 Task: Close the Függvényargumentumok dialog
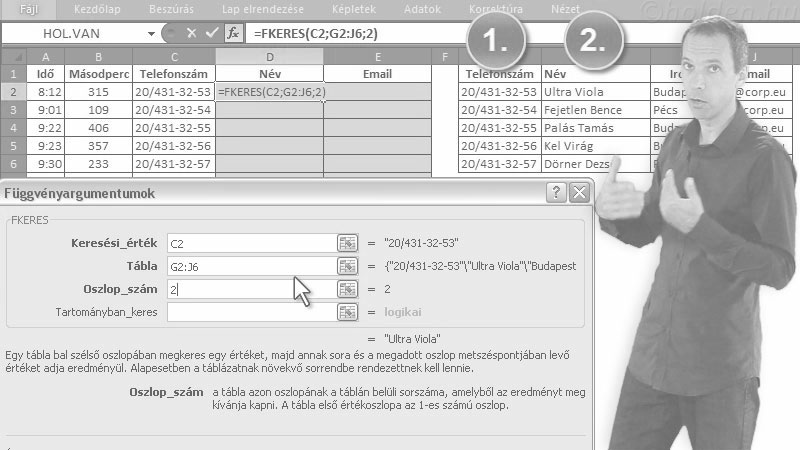tap(580, 193)
